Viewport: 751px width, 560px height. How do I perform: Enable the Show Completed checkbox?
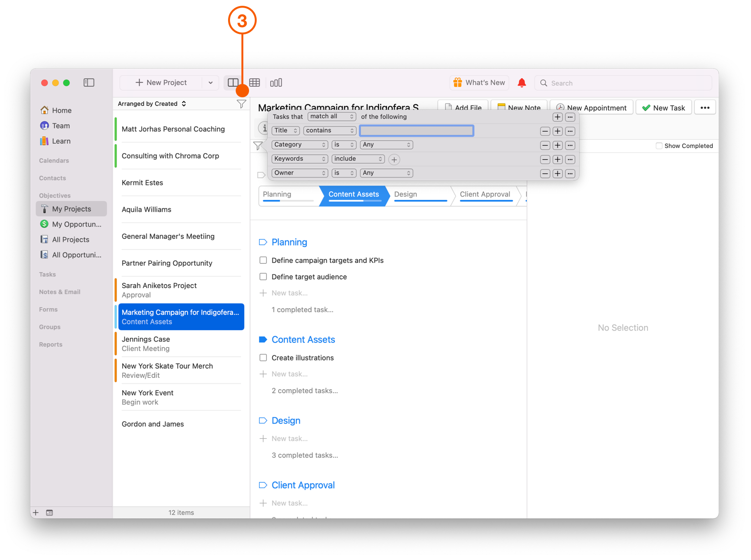pyautogui.click(x=659, y=146)
